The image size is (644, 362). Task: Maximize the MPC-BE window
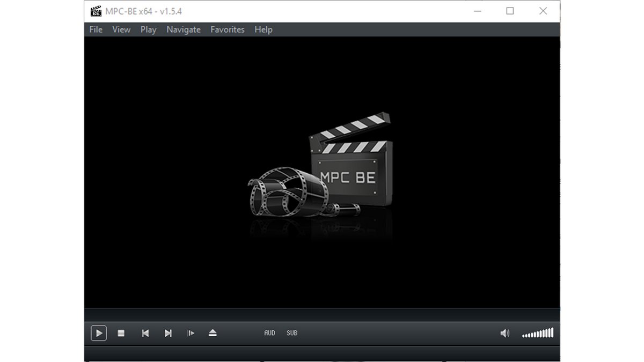pyautogui.click(x=510, y=11)
